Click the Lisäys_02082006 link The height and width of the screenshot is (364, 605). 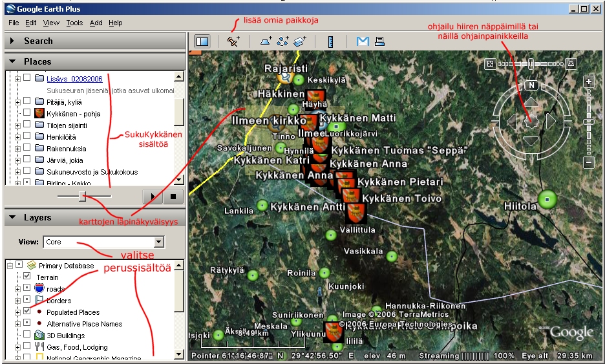[x=74, y=79]
